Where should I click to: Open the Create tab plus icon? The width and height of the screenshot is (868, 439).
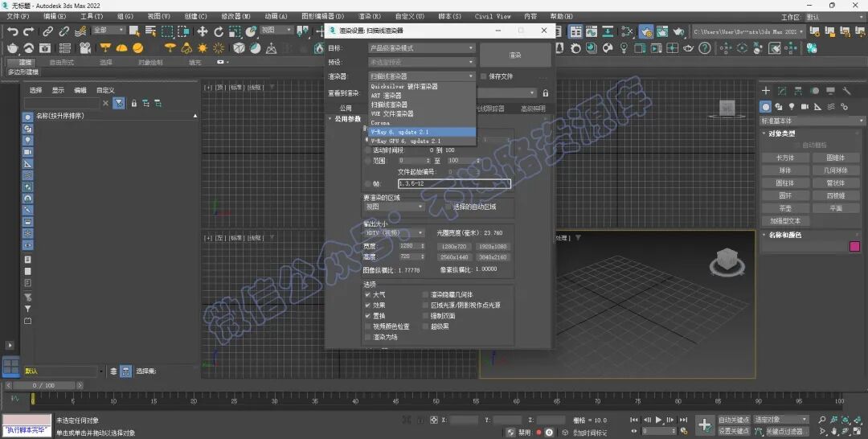coord(766,90)
